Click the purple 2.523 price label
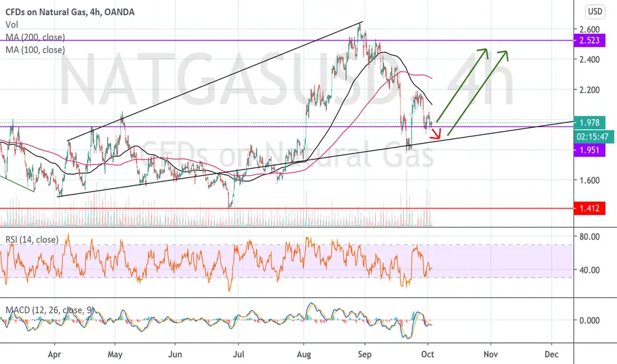The image size is (617, 364). 589,40
